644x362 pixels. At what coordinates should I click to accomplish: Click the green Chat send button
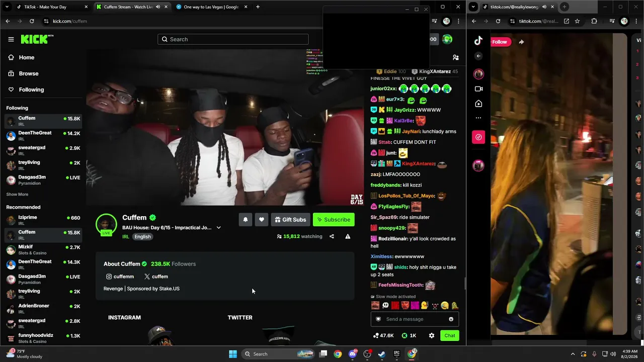point(449,336)
